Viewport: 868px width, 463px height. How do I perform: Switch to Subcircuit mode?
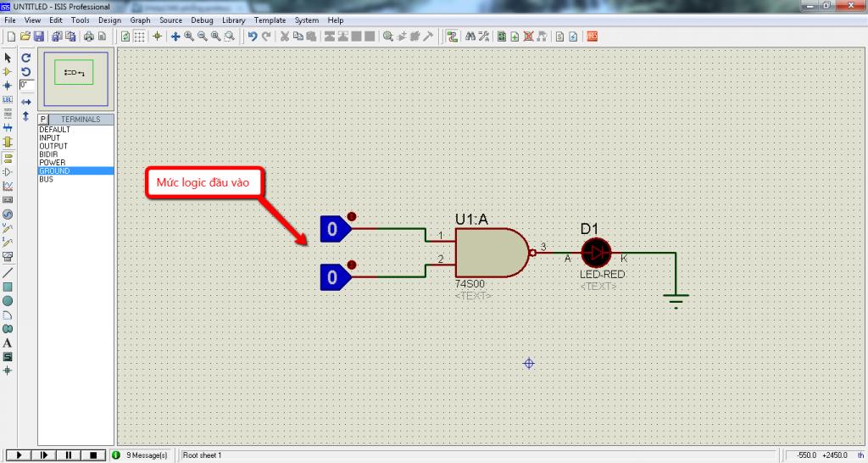click(8, 142)
